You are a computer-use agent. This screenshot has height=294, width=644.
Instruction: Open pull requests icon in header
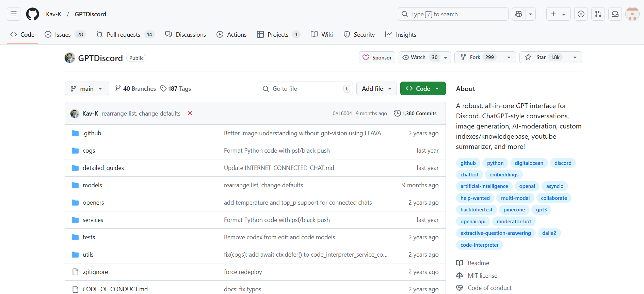598,14
